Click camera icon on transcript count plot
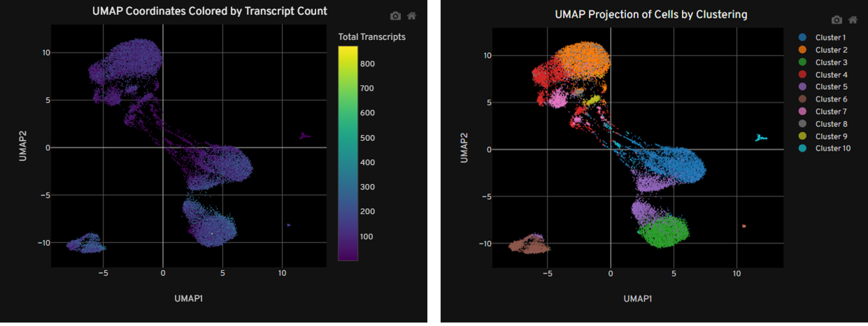The width and height of the screenshot is (868, 326). pos(395,16)
